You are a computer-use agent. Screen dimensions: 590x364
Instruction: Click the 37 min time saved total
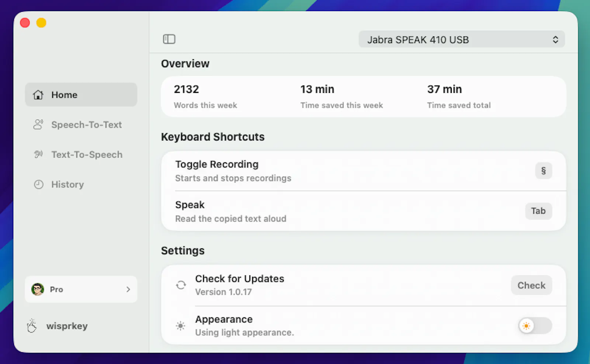pos(444,89)
